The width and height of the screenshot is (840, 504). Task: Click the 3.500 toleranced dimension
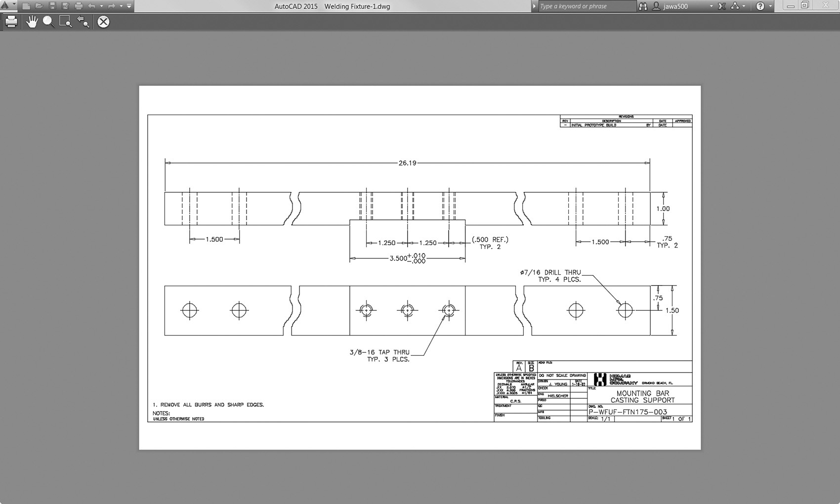pos(408,258)
